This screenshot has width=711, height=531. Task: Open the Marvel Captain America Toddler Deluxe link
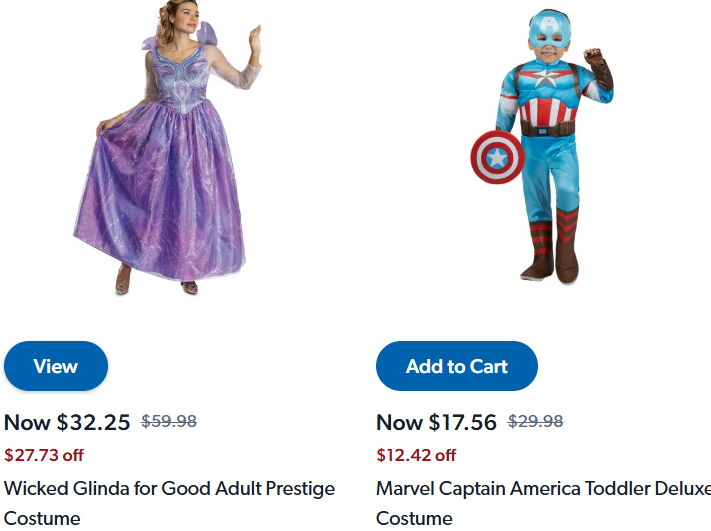pyautogui.click(x=543, y=489)
